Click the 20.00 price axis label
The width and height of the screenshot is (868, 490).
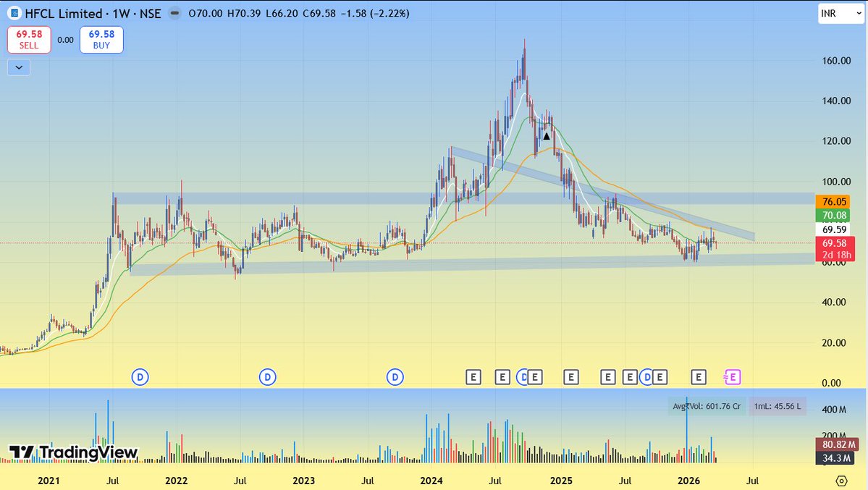(x=834, y=343)
